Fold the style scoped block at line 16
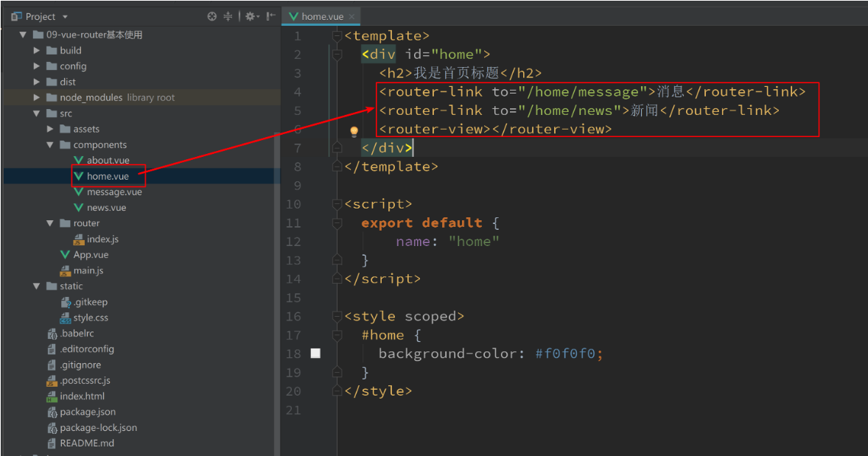The height and width of the screenshot is (456, 868). [x=337, y=317]
